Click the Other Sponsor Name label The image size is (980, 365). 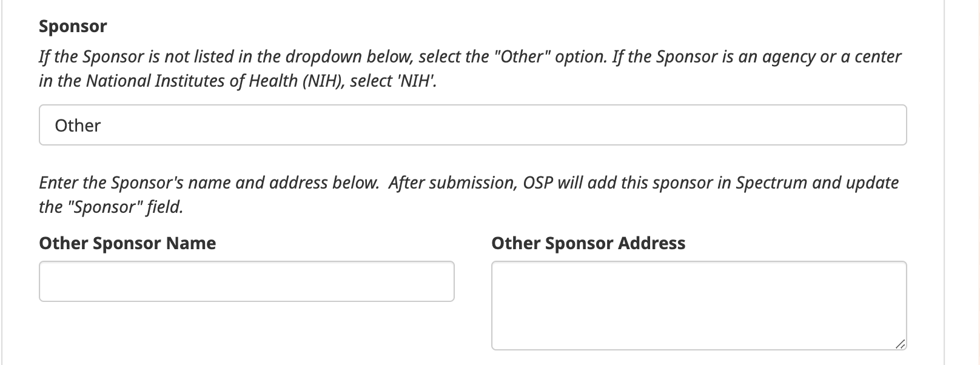127,243
